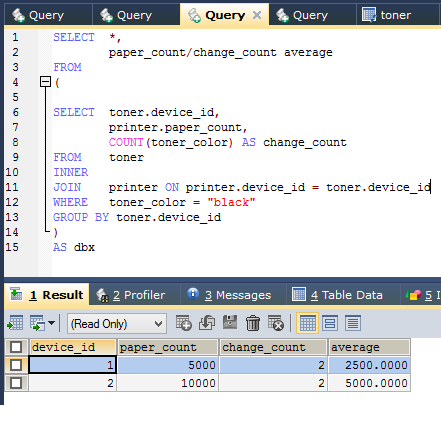Close the active Query tab
This screenshot has height=421, width=441.
(257, 15)
